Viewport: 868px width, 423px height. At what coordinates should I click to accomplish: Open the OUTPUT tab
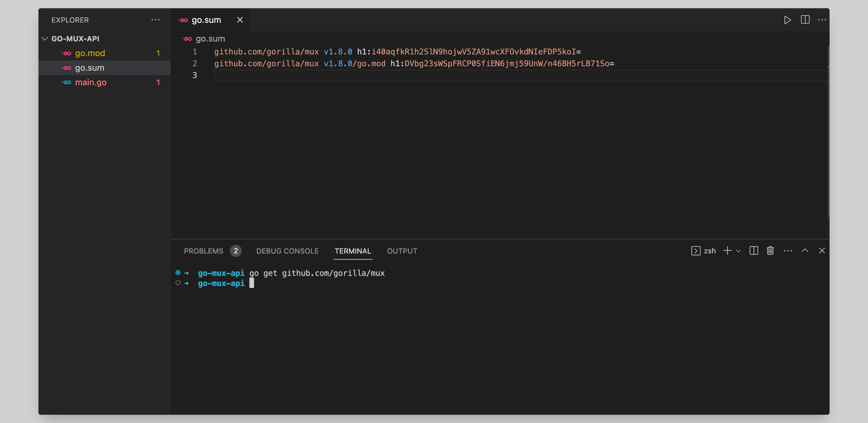point(402,251)
